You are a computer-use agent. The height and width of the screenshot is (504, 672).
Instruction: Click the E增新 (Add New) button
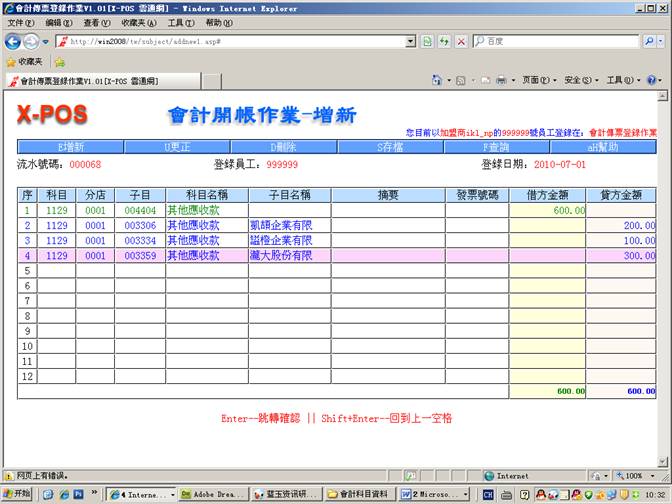71,147
